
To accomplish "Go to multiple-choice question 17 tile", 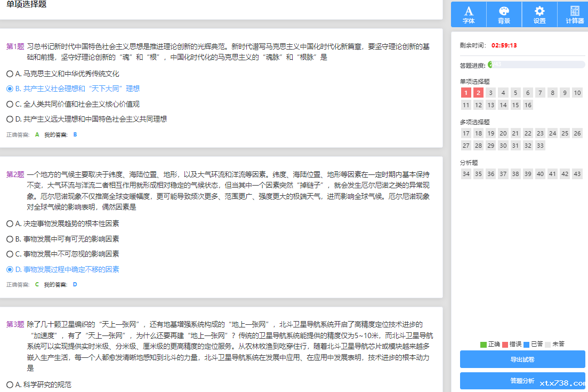I will pos(466,133).
